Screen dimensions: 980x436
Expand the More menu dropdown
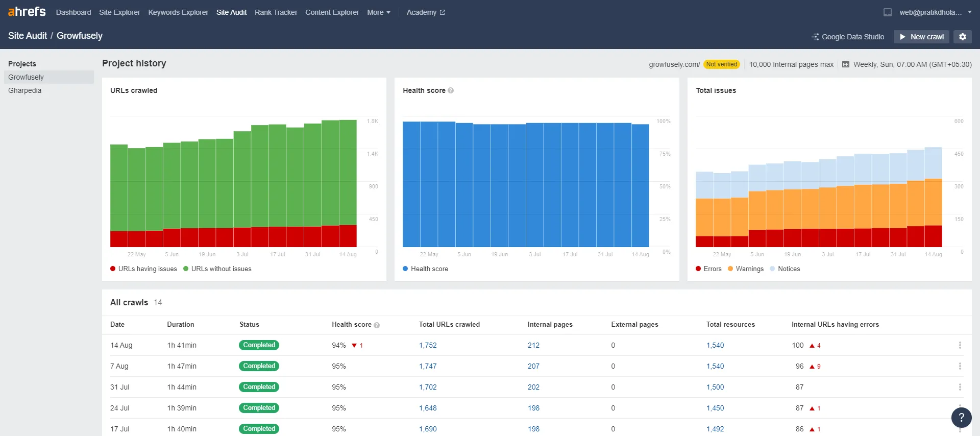click(x=378, y=12)
